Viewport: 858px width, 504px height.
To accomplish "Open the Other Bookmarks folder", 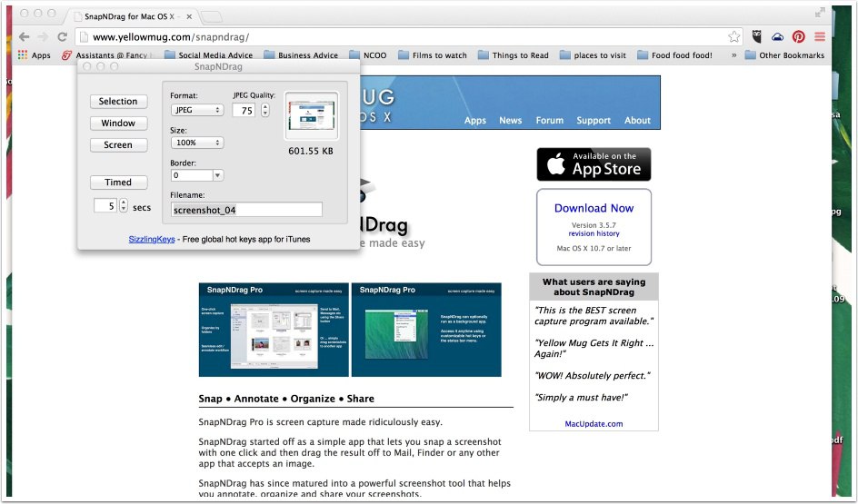I will tap(784, 55).
